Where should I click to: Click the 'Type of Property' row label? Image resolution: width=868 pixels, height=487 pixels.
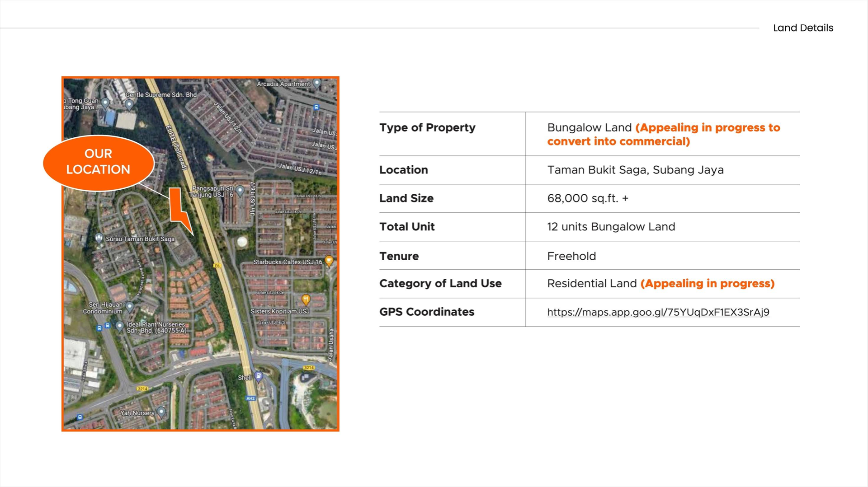pyautogui.click(x=427, y=128)
